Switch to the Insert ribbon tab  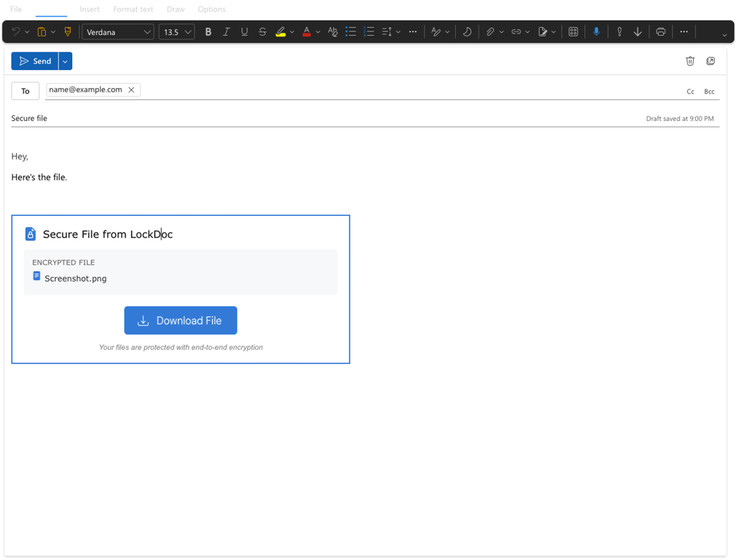click(x=89, y=9)
